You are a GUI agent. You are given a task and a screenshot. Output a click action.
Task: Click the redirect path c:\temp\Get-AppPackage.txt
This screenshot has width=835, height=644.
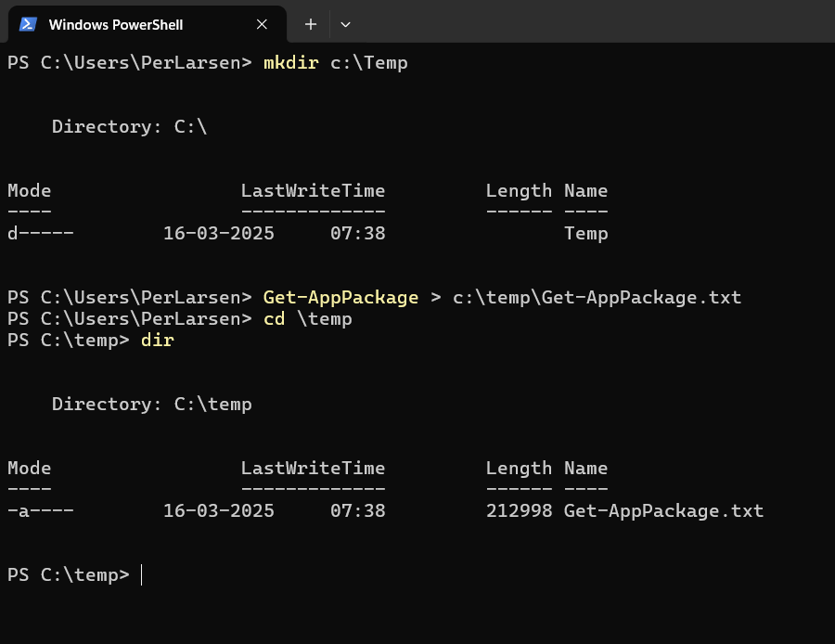coord(597,298)
